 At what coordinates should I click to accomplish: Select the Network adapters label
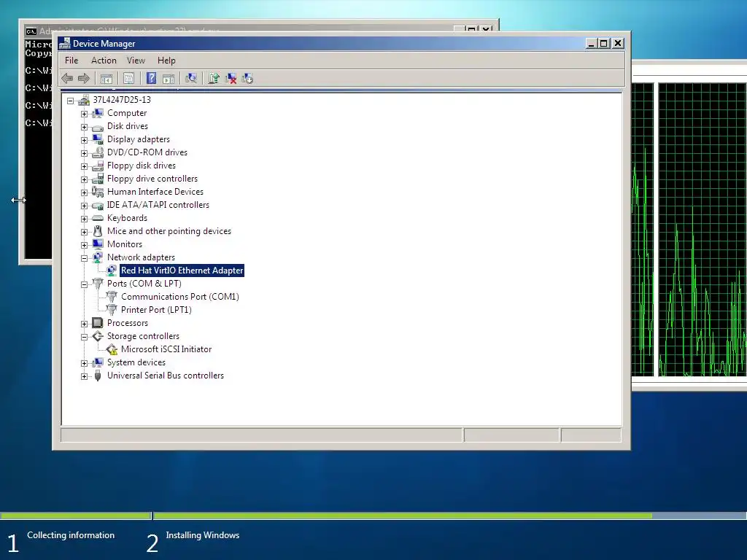pyautogui.click(x=141, y=257)
